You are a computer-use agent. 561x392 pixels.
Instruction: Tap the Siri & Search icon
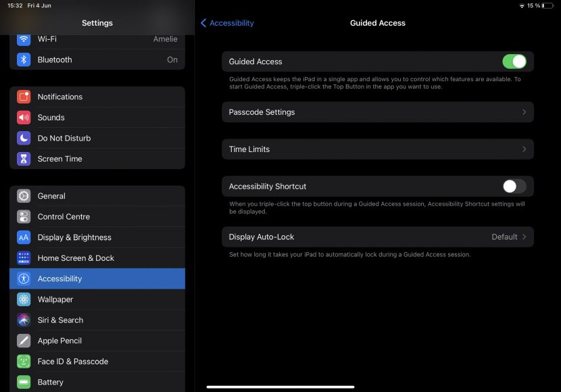coord(24,320)
